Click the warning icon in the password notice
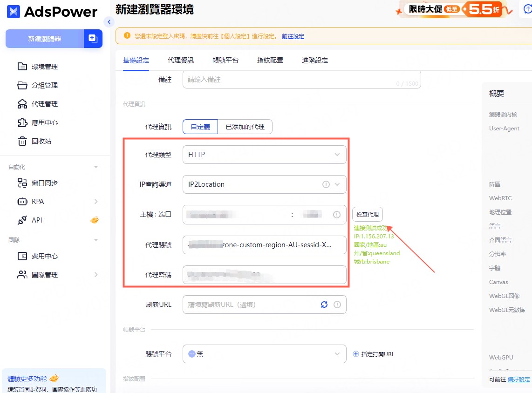The width and height of the screenshot is (532, 393). click(127, 35)
